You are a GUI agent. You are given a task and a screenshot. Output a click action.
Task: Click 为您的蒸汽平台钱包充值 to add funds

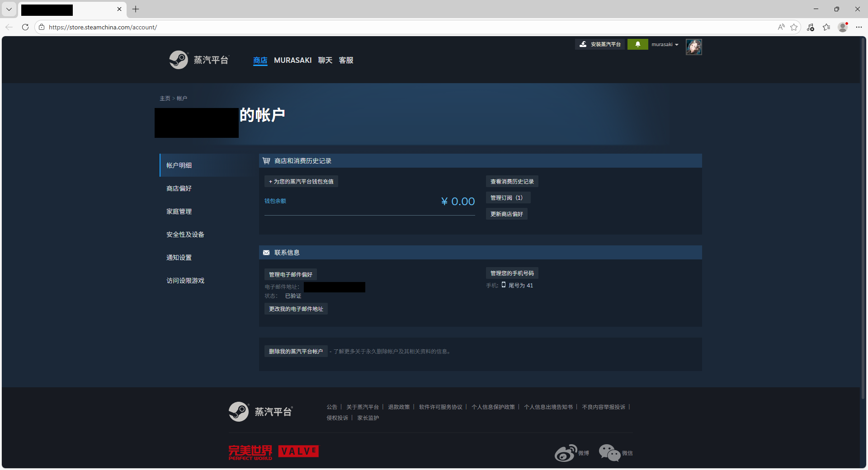pyautogui.click(x=301, y=181)
